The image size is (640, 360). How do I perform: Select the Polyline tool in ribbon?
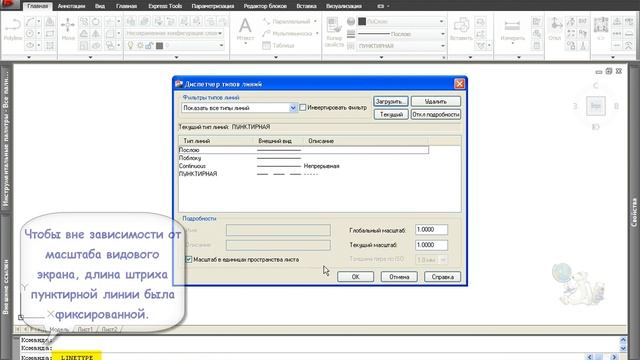pyautogui.click(x=12, y=29)
